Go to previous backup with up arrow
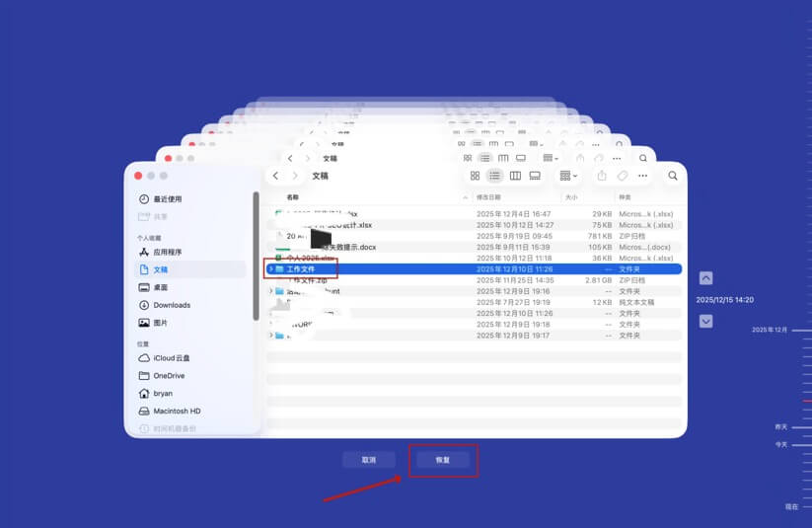The width and height of the screenshot is (812, 528). click(705, 278)
